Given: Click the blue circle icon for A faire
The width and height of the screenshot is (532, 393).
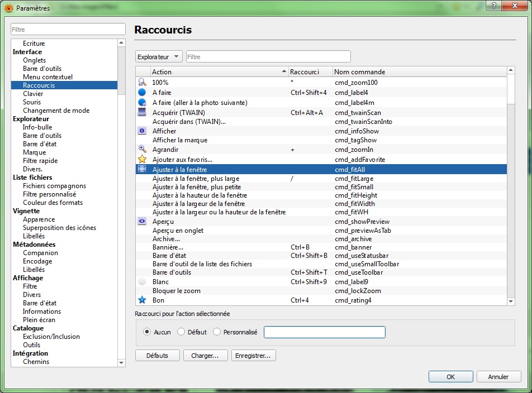Looking at the screenshot, I should point(142,92).
